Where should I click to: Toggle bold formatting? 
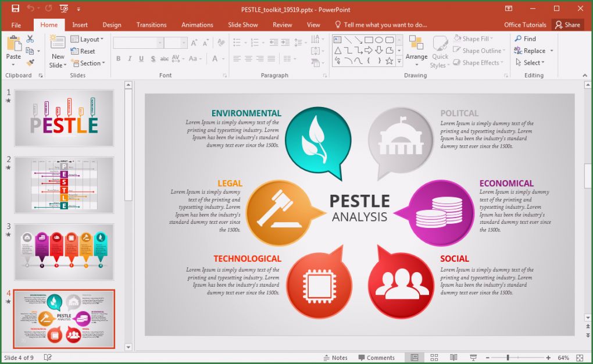[118, 59]
